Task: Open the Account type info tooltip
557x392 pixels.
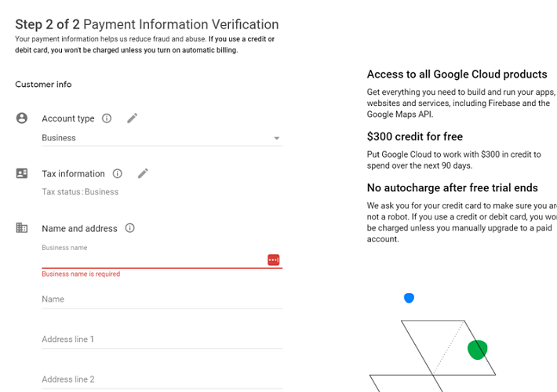Action: pyautogui.click(x=107, y=118)
